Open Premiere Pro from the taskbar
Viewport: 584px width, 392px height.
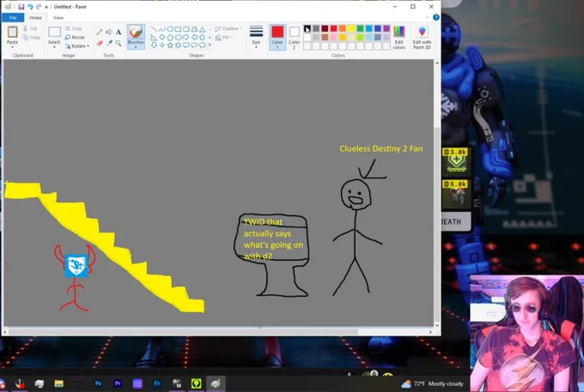[x=118, y=383]
